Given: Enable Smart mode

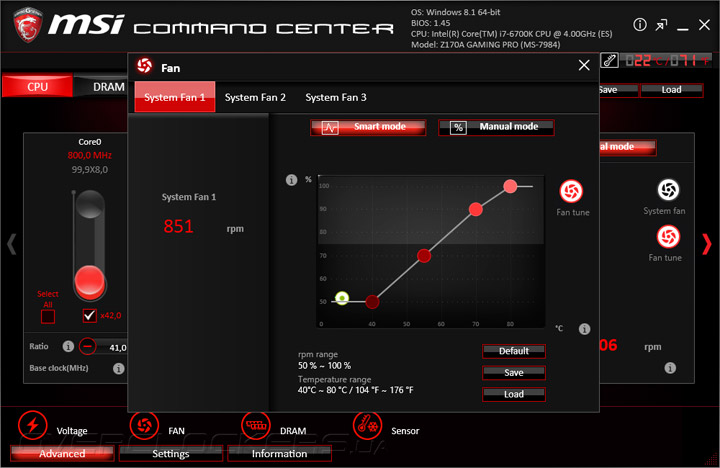Looking at the screenshot, I should [x=368, y=128].
